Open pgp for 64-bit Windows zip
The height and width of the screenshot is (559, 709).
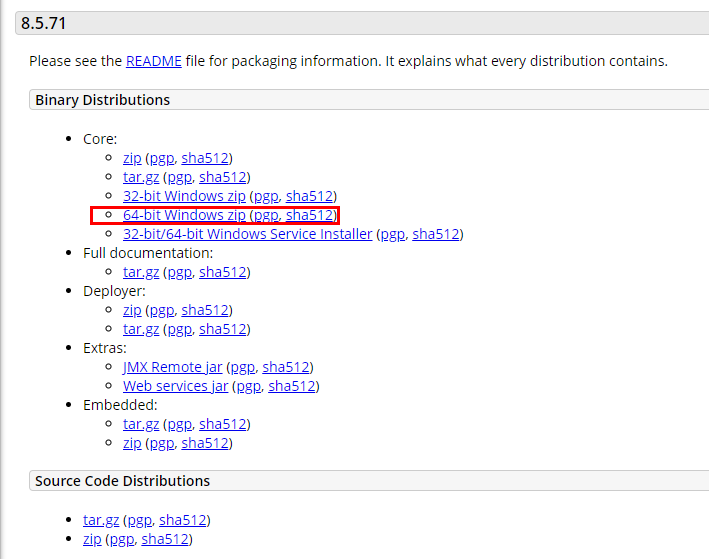point(266,215)
